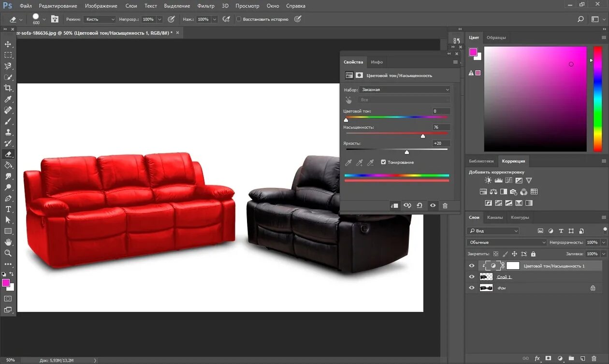Add a Channel Mixer adjustment
The image size is (609, 364).
tap(523, 192)
